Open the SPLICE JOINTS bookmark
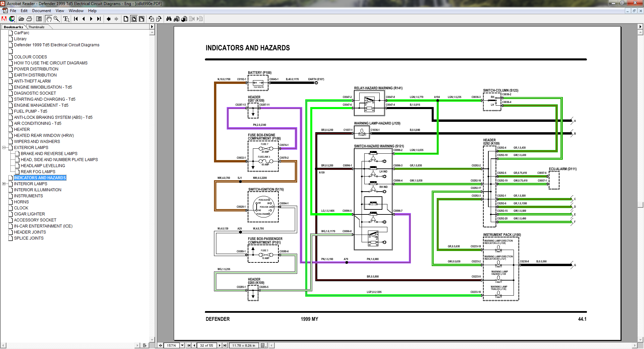The image size is (644, 349). (x=29, y=238)
